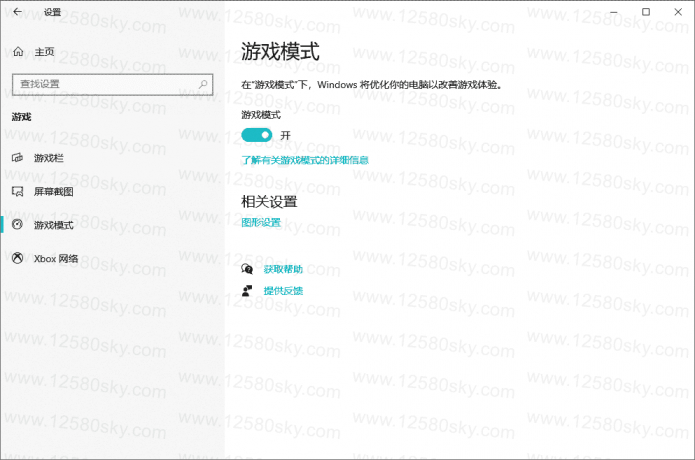
Task: Click the 提供反馈 person icon
Action: (247, 291)
